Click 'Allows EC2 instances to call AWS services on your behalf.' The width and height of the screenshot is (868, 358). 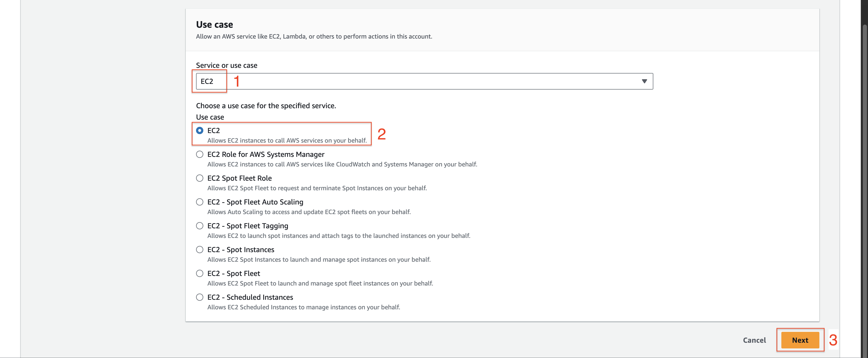pos(287,141)
